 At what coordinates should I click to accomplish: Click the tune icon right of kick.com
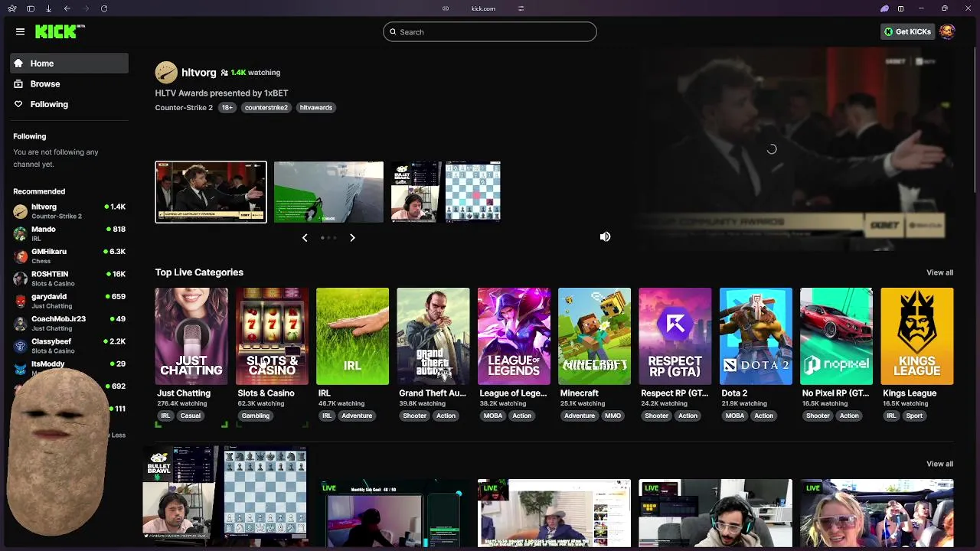pyautogui.click(x=521, y=8)
